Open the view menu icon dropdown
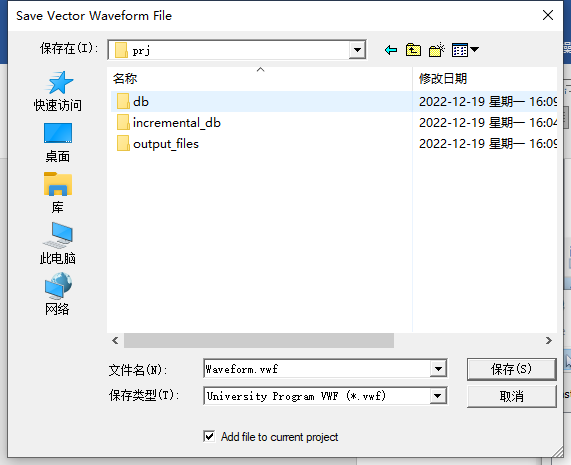The width and height of the screenshot is (571, 465). pos(465,50)
